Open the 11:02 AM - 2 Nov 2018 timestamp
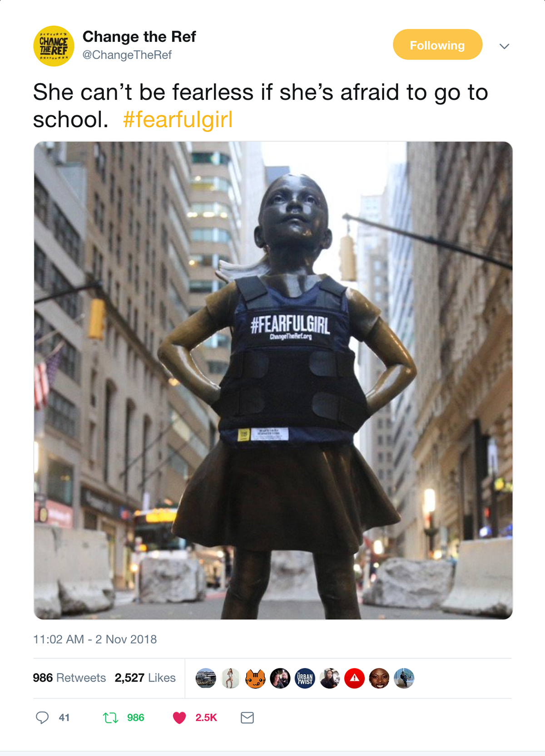Image resolution: width=545 pixels, height=756 pixels. coord(95,639)
